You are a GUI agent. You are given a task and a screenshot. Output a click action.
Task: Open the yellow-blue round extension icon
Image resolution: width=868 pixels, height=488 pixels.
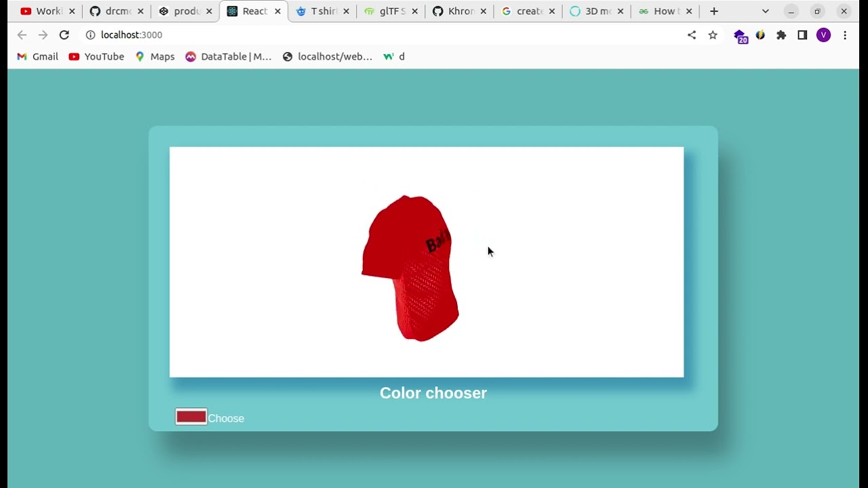(761, 35)
